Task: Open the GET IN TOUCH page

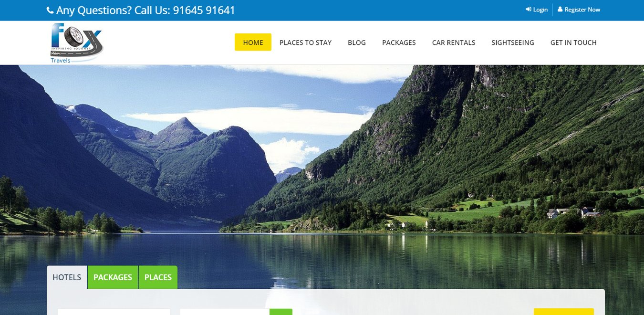Action: pyautogui.click(x=573, y=42)
